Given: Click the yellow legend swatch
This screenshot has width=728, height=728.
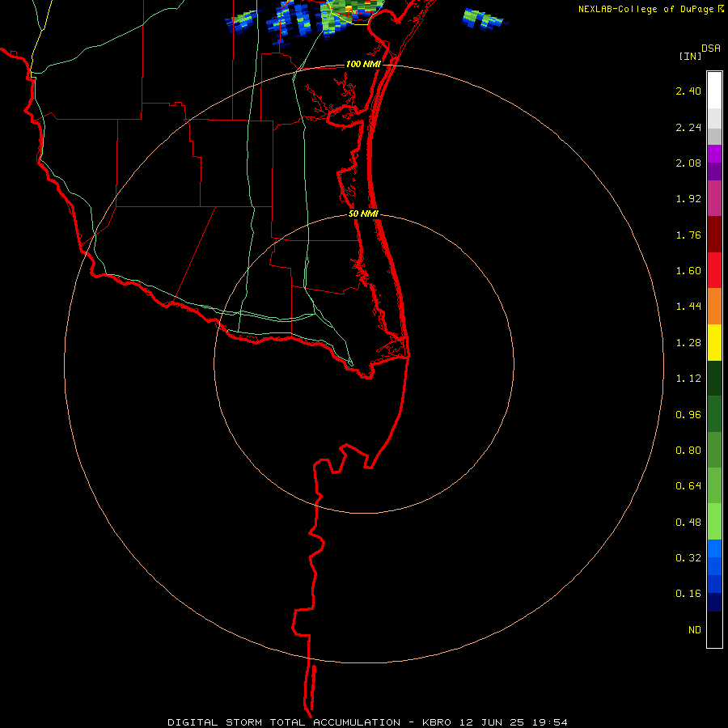Looking at the screenshot, I should [714, 343].
